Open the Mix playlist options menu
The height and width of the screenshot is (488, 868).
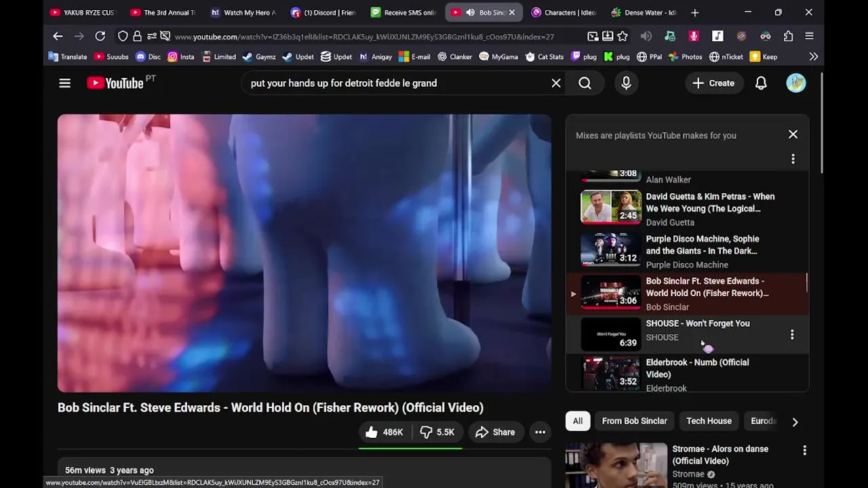793,159
